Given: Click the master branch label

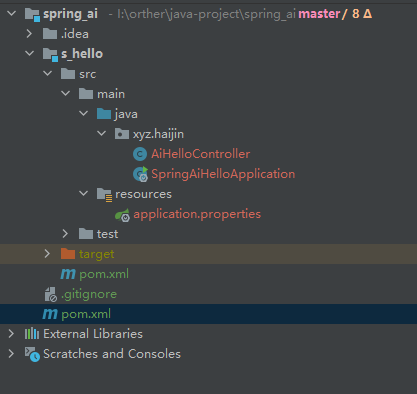Looking at the screenshot, I should [x=319, y=14].
